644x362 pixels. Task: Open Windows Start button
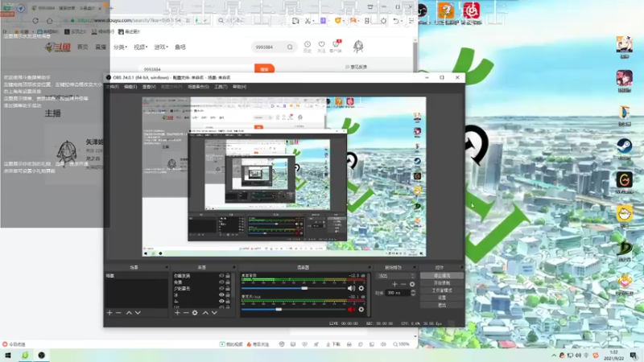(8, 356)
